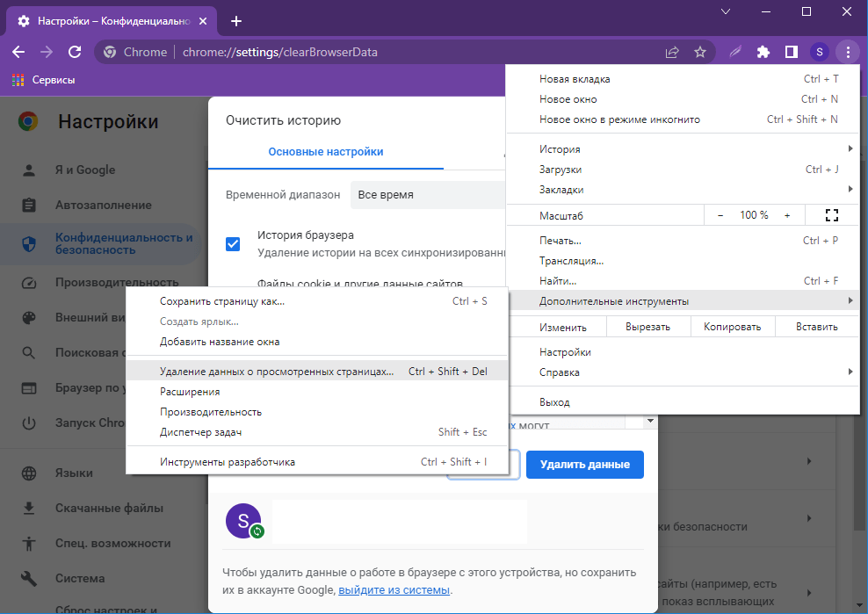Expand the История submenu
The image size is (868, 614).
coord(694,149)
